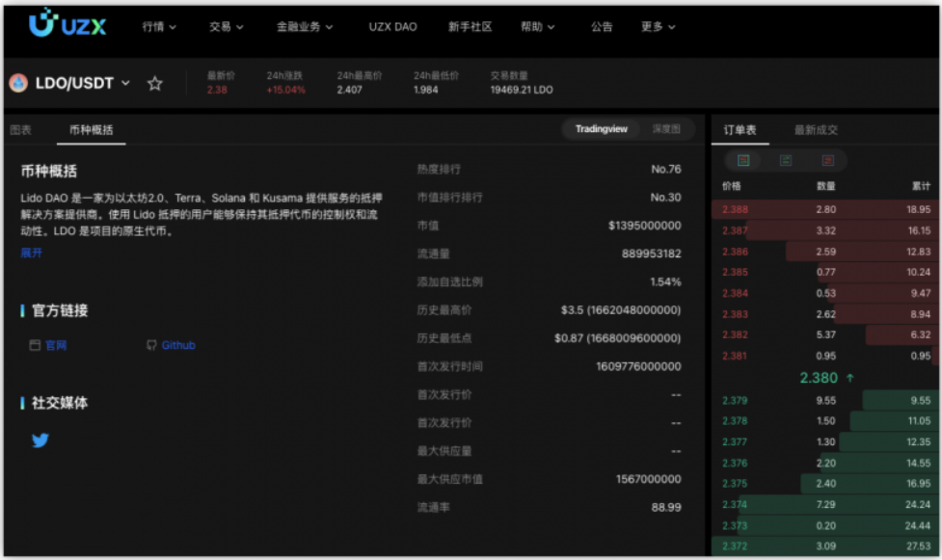This screenshot has width=942, height=560.
Task: Switch to the 订单表 tab
Action: (x=740, y=130)
